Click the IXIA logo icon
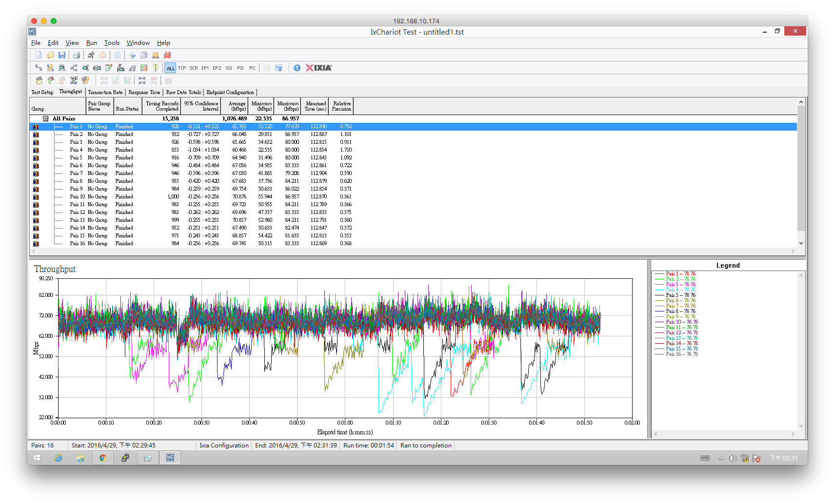The height and width of the screenshot is (504, 835). click(319, 68)
